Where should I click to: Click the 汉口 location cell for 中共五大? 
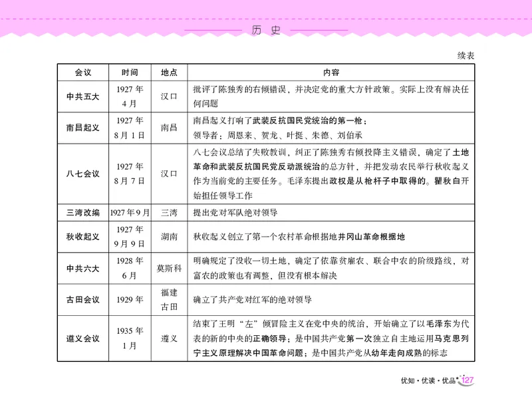pos(168,95)
